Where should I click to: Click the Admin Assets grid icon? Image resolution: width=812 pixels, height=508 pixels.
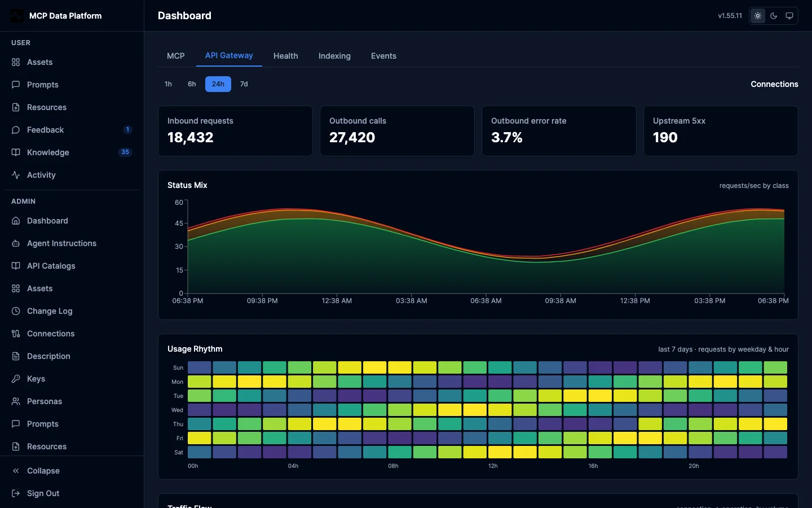[x=16, y=288]
